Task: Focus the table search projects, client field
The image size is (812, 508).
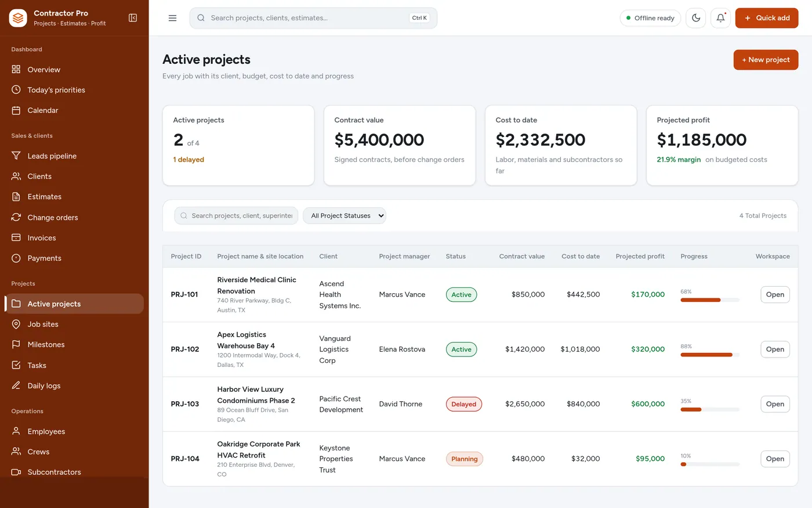Action: point(236,215)
